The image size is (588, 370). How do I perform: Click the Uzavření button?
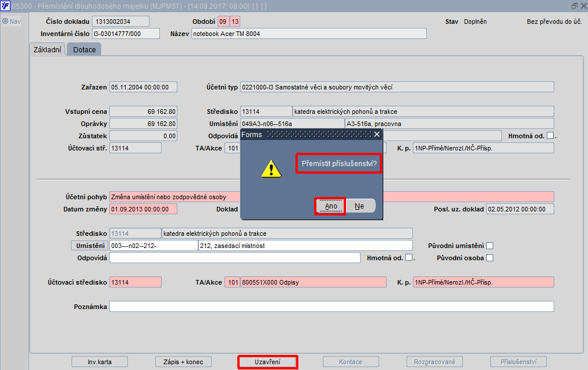[268, 362]
